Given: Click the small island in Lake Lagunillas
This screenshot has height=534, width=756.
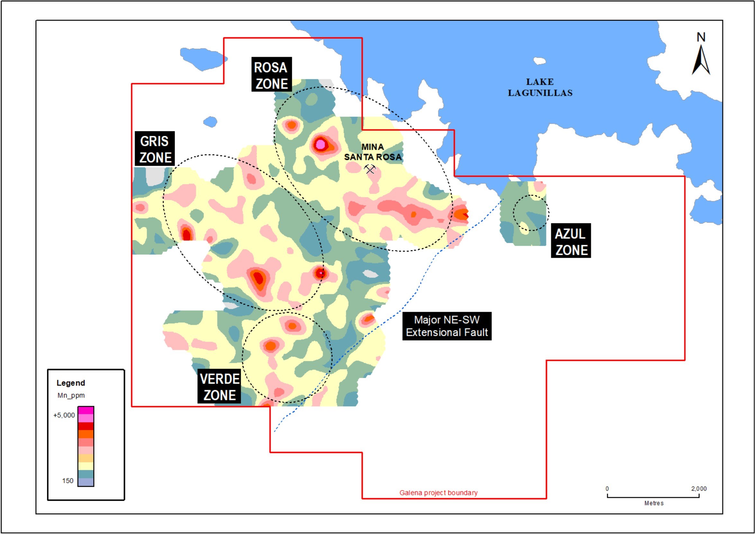Looking at the screenshot, I should (x=539, y=61).
